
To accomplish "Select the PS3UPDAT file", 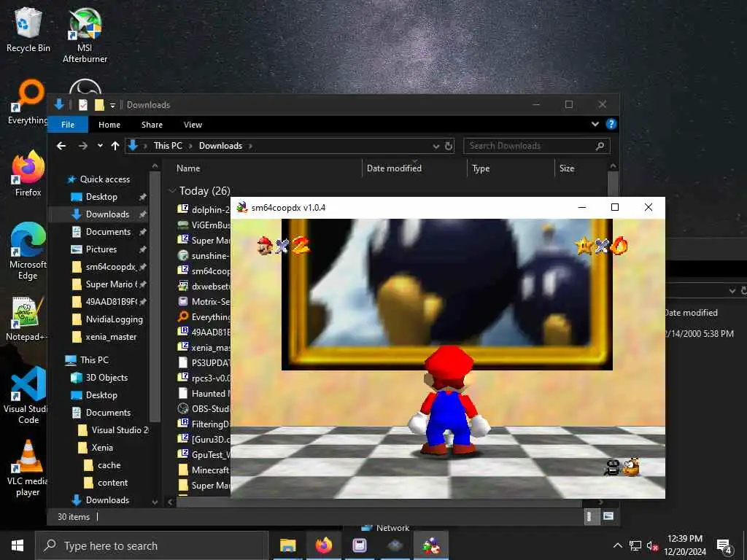I will point(204,362).
